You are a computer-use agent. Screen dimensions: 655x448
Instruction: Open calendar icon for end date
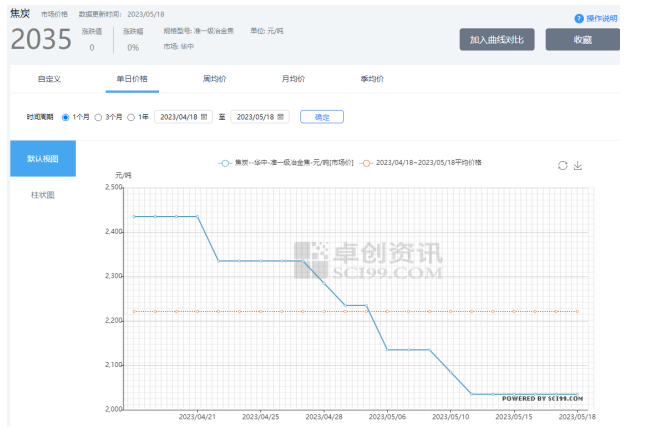(x=283, y=117)
